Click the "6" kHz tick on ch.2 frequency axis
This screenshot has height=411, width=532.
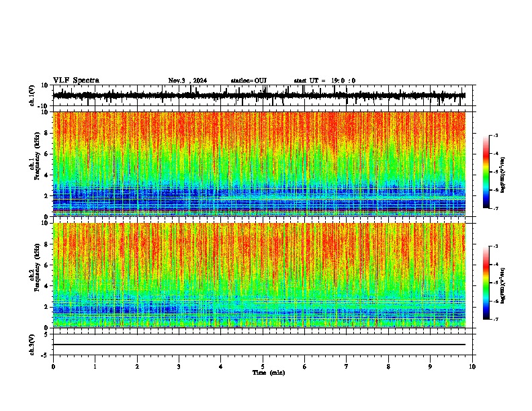click(46, 265)
